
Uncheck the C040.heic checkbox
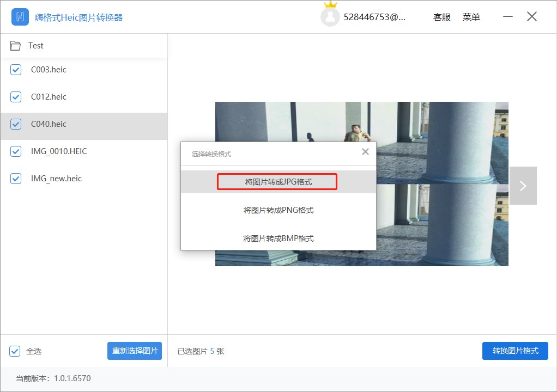tap(15, 124)
